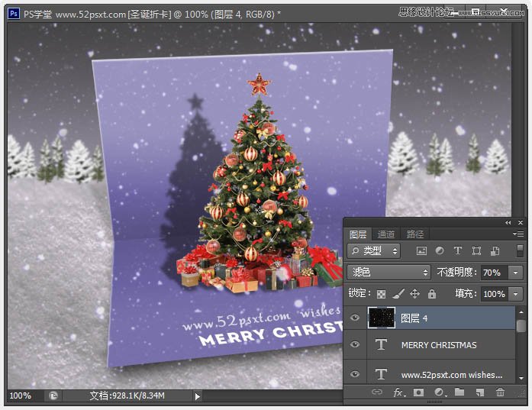Click 文档:928.1K/8.34M status text
532x410 pixels.
click(x=127, y=395)
